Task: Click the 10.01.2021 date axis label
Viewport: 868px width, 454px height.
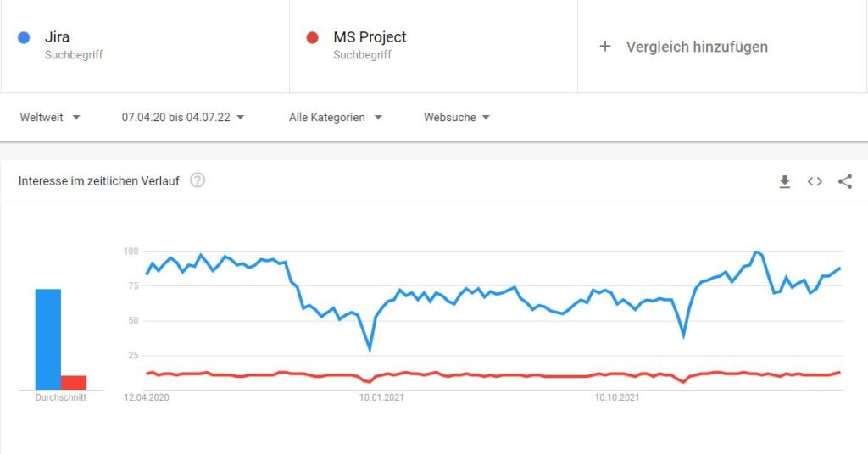Action: point(381,397)
